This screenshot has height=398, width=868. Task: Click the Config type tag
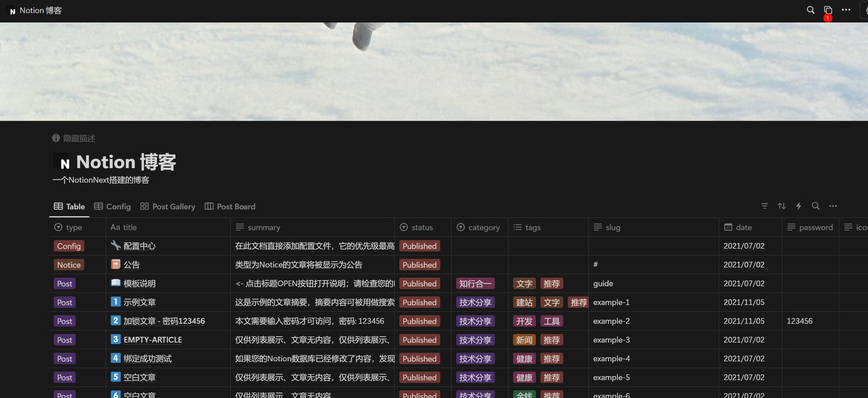pyautogui.click(x=69, y=246)
